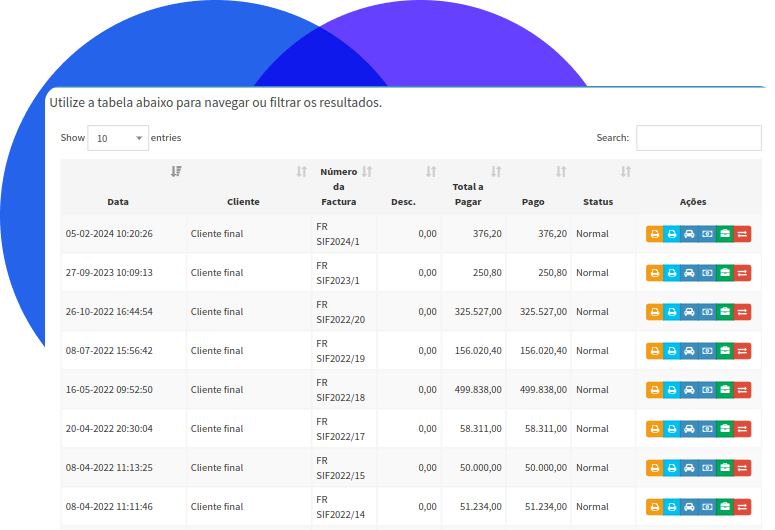Image resolution: width=775 pixels, height=530 pixels.
Task: Click orange print icon for SIF2022/15
Action: (x=654, y=468)
